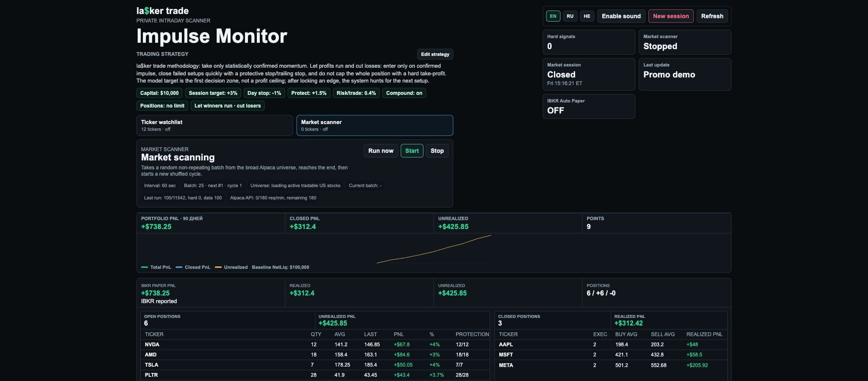Click Interval: 60 sec scanner setting
Screen dimensions: 868x381
click(160, 185)
